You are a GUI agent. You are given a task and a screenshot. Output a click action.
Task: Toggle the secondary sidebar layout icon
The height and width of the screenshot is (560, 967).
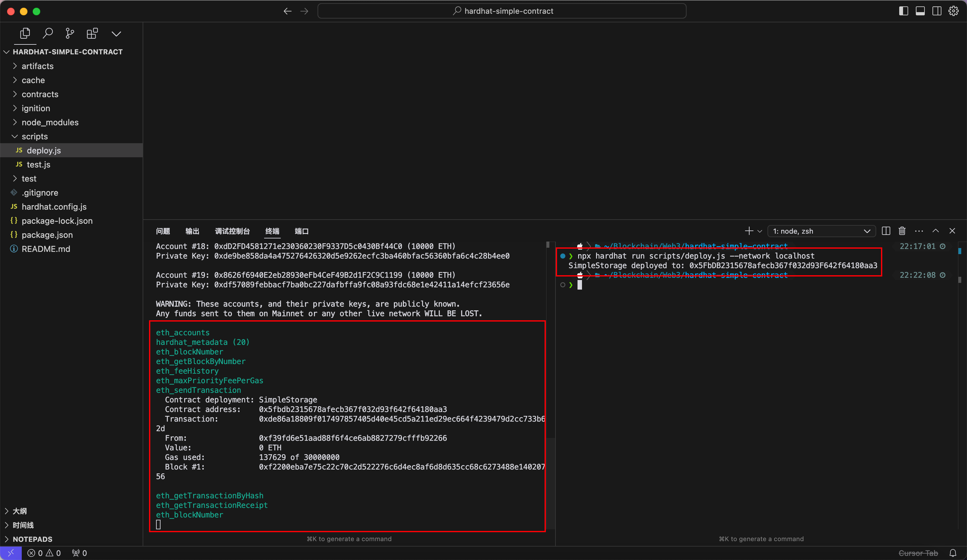tap(937, 11)
